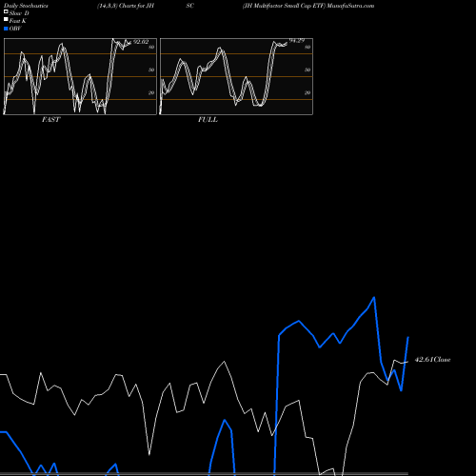Open the FULL stochastic chart panel

236,76
